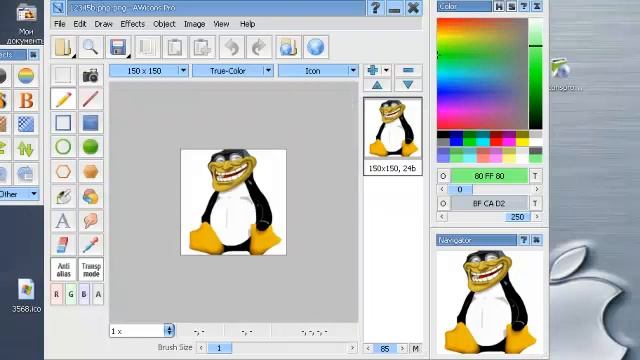Select the Pencil drawing tool
Image resolution: width=640 pixels, height=360 pixels.
coord(63,99)
